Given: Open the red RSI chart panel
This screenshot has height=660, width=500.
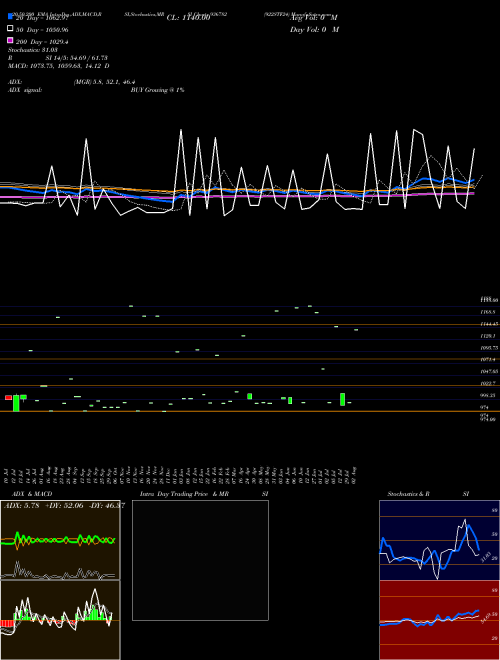Looking at the screenshot, I should click(439, 620).
